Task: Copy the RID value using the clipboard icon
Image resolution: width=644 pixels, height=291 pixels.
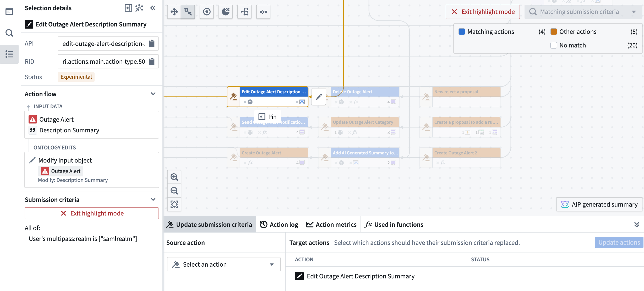Action: pyautogui.click(x=151, y=61)
